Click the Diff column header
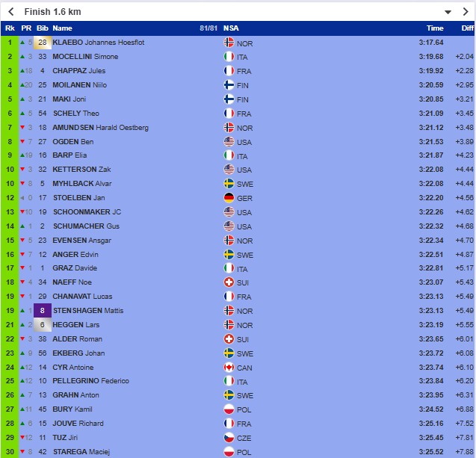The image size is (476, 458). point(466,28)
